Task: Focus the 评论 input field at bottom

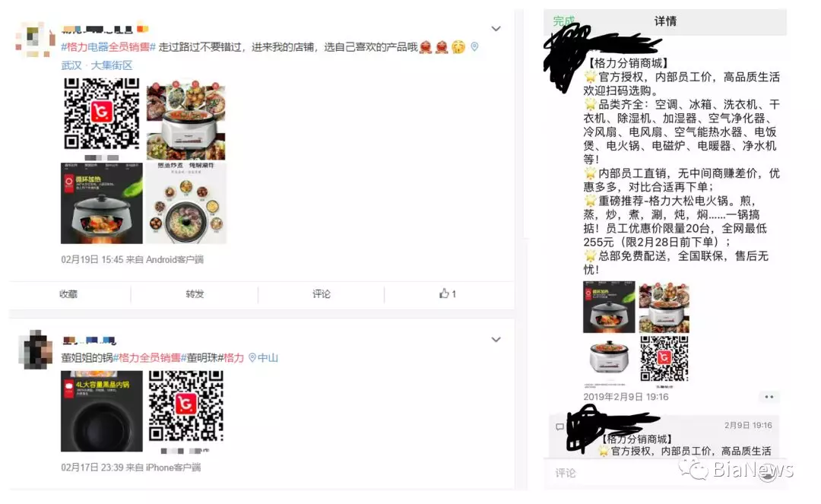Action: pyautogui.click(x=665, y=473)
